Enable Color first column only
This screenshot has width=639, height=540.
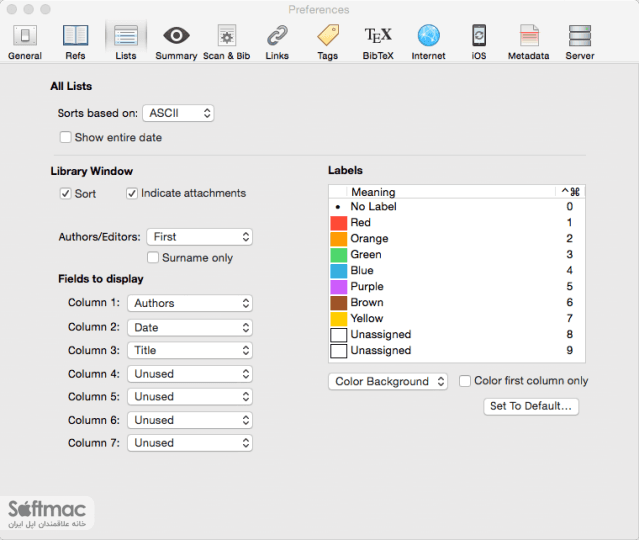(x=465, y=381)
